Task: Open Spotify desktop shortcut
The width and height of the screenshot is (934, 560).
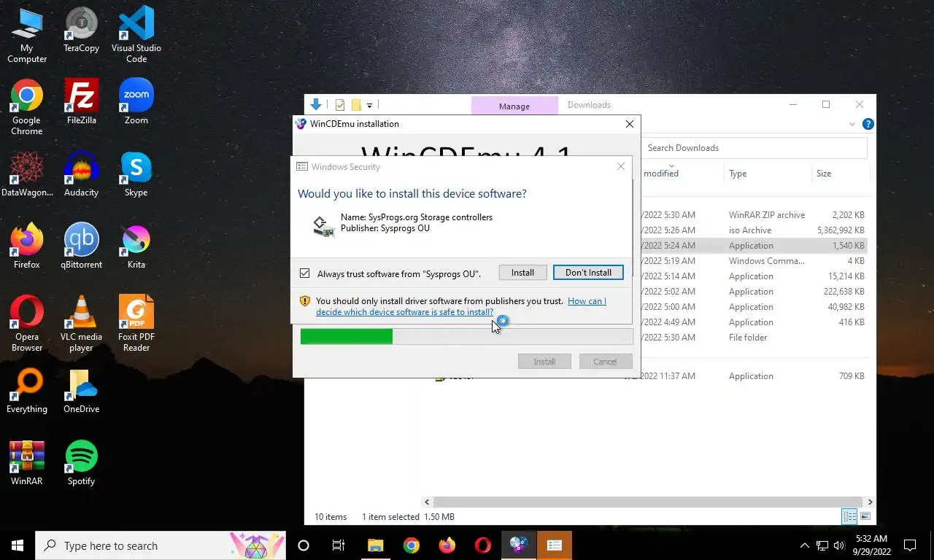Action: (81, 463)
